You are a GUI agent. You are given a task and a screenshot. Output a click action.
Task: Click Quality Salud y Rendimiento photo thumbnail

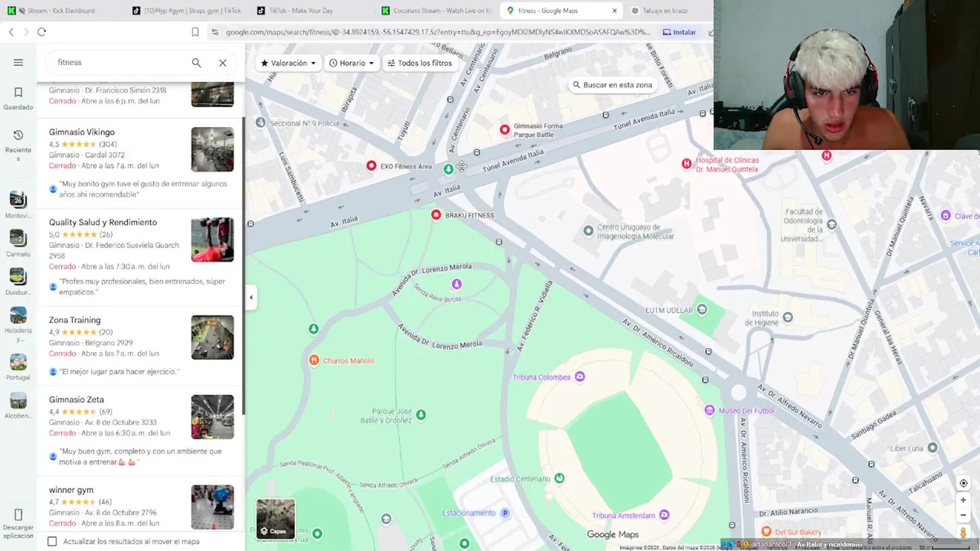pos(213,240)
